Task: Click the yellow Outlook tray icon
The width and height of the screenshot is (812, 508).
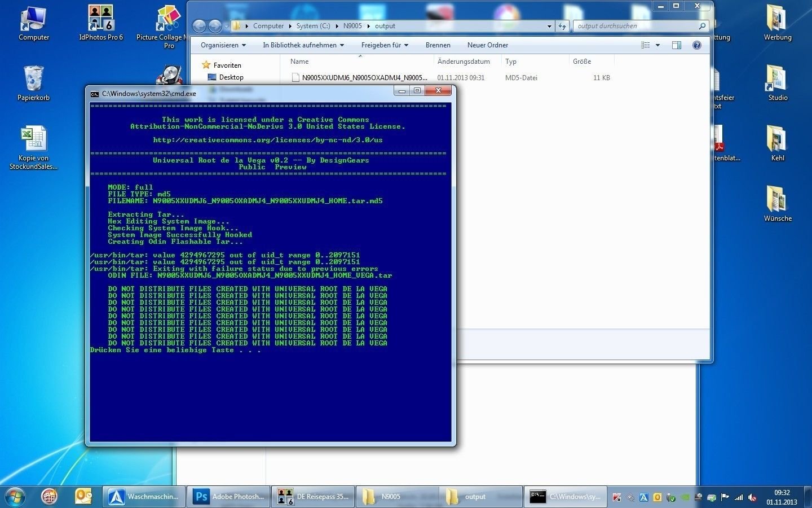Action: click(x=657, y=497)
